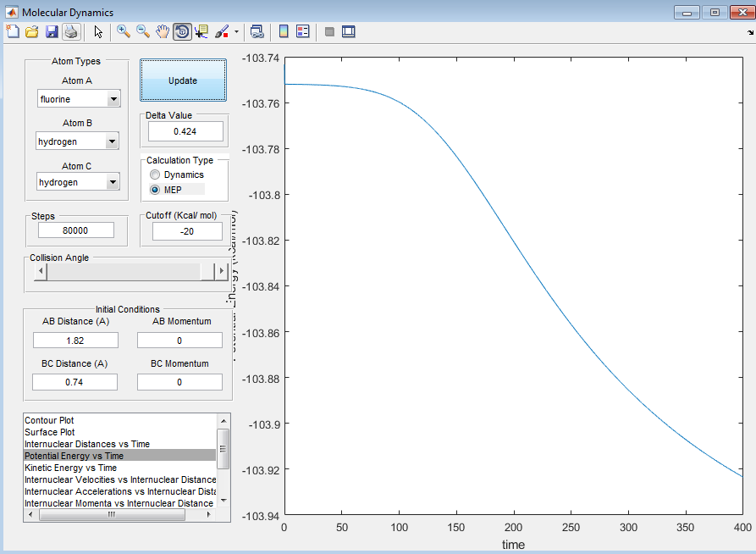
Task: Choose Kinetic Energy vs Time plot
Action: coord(70,468)
